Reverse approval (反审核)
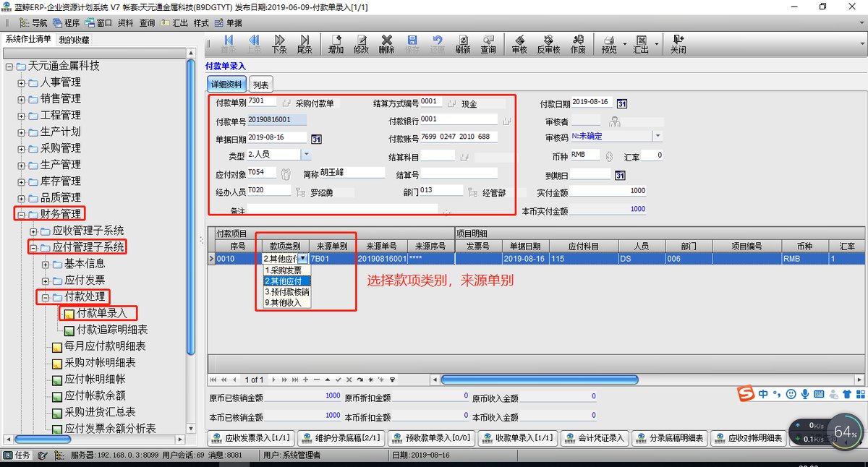Screen dimensions: 868x467 [548, 44]
